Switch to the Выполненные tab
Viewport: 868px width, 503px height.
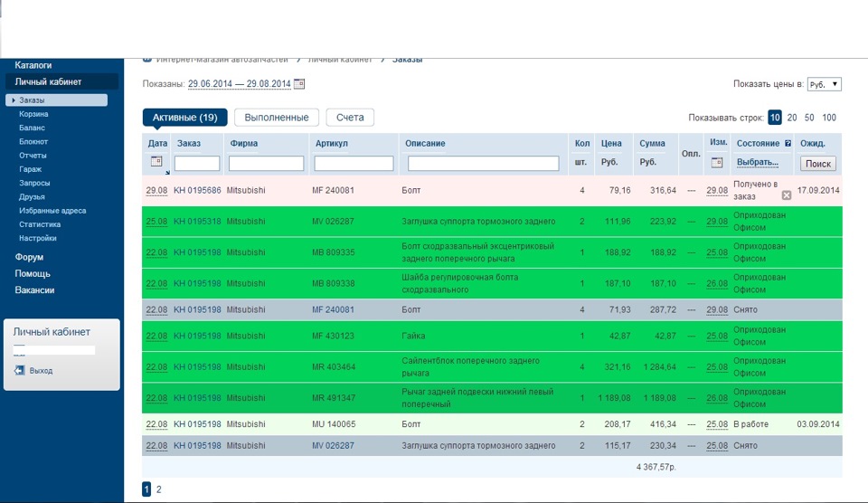coord(277,118)
